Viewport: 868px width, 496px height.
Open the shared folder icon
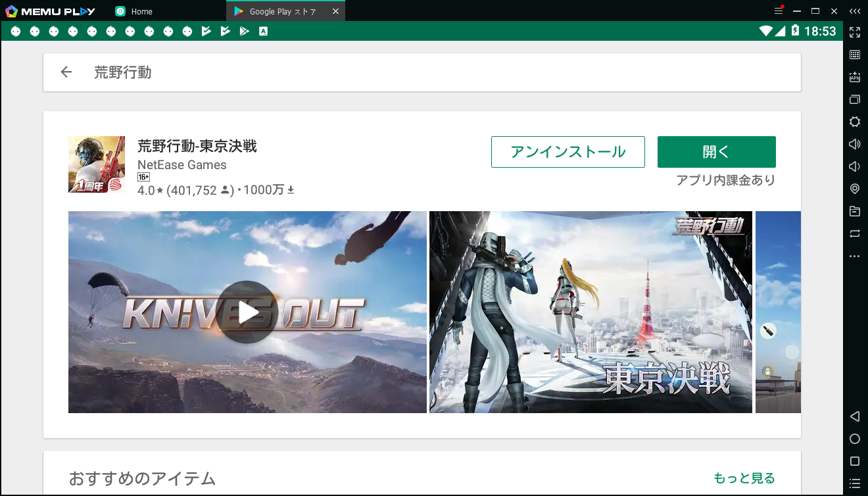pos(855,211)
